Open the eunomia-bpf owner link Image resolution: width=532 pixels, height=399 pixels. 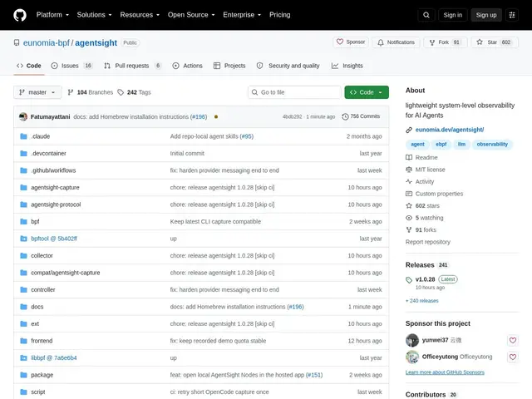(47, 42)
